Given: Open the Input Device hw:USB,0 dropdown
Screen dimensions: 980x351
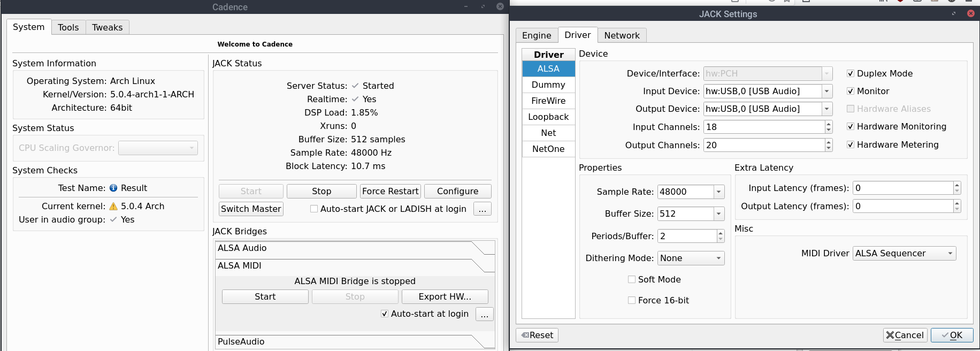Looking at the screenshot, I should click(x=827, y=91).
